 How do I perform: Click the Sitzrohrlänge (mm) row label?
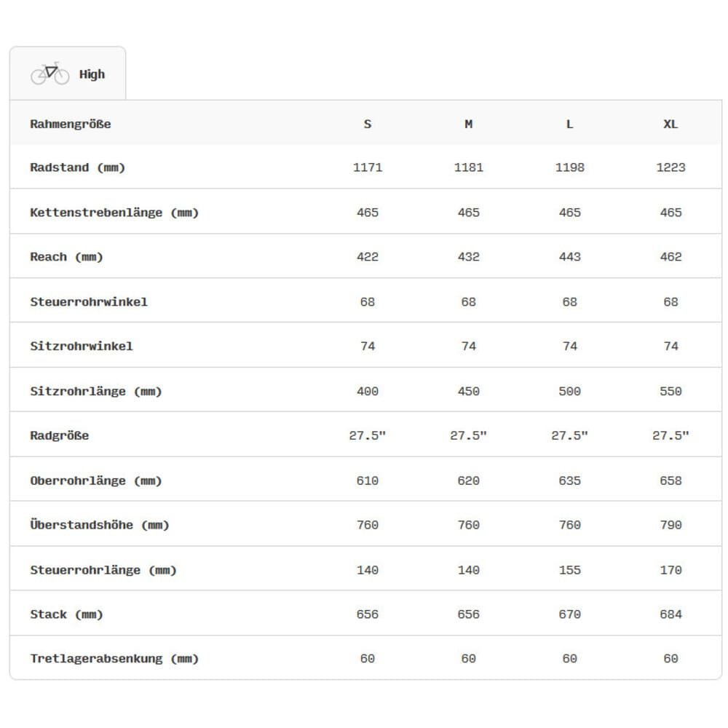(96, 392)
